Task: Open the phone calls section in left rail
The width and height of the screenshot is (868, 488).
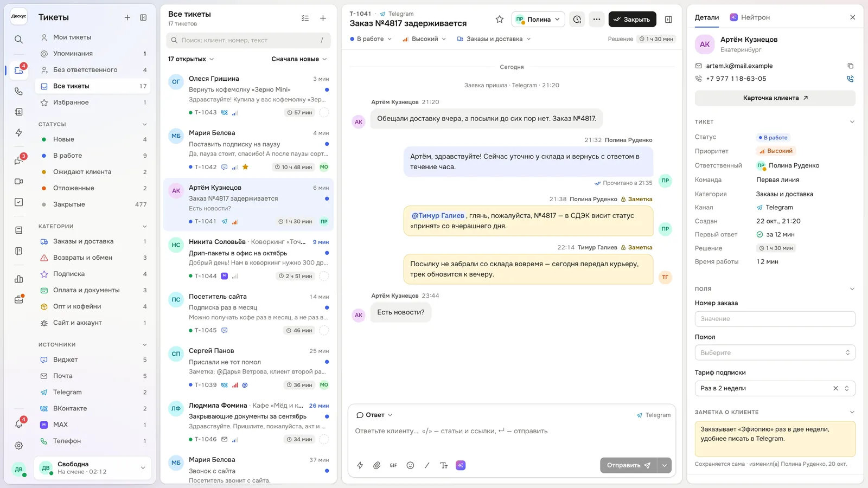Action: pos(18,91)
